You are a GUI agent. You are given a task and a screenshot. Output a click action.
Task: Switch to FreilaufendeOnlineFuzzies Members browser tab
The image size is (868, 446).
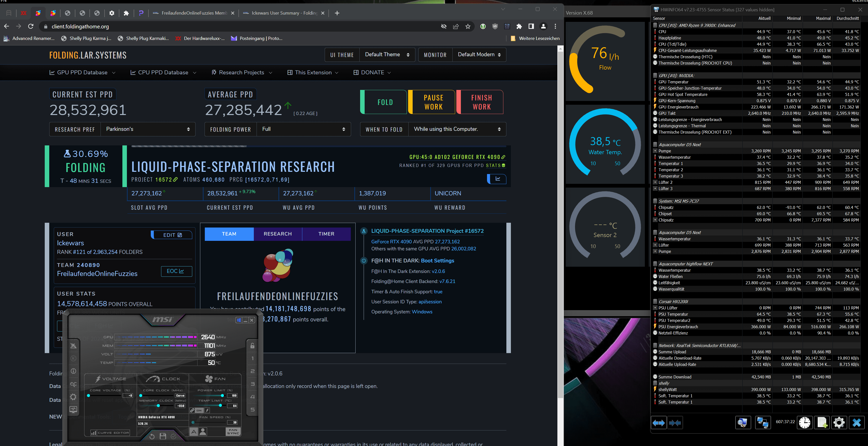[194, 13]
